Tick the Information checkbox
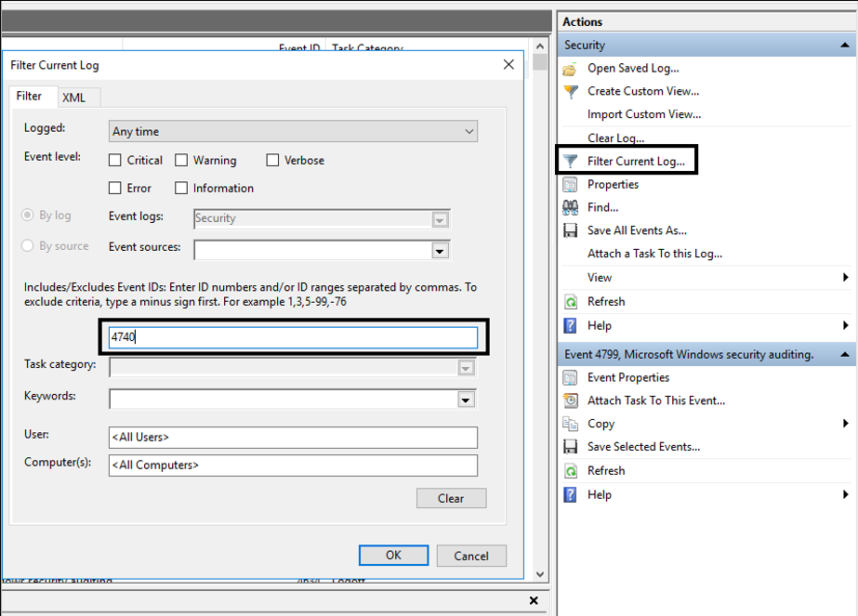The image size is (858, 616). 181,189
